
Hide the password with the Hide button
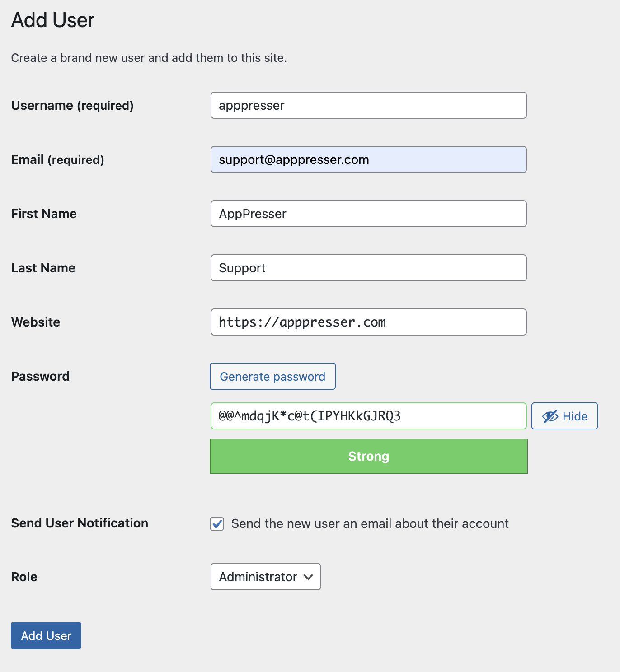pyautogui.click(x=564, y=416)
